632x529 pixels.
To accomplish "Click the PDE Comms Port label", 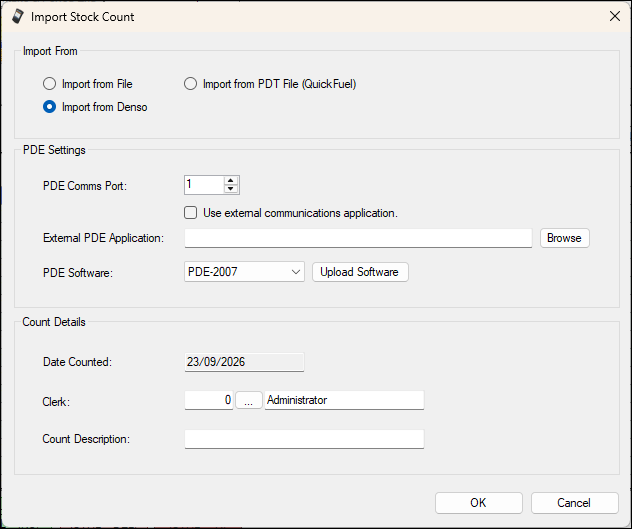I will tap(85, 186).
